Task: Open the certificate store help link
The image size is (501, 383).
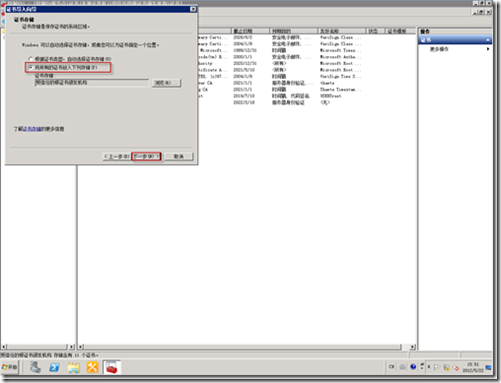Action: [x=32, y=129]
